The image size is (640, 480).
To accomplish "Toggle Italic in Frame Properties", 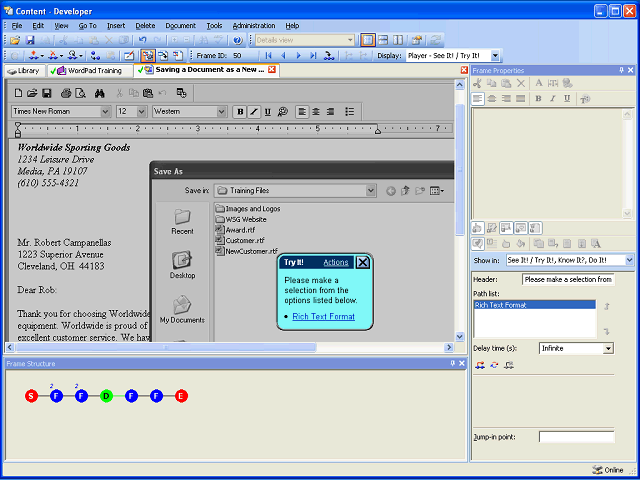I will click(x=553, y=99).
